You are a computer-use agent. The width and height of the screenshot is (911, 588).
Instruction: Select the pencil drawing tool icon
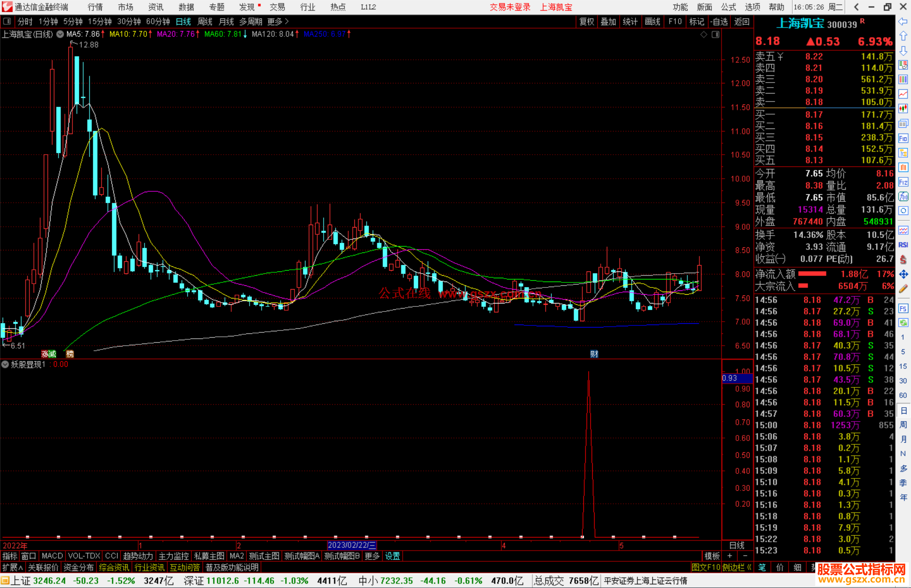click(903, 289)
